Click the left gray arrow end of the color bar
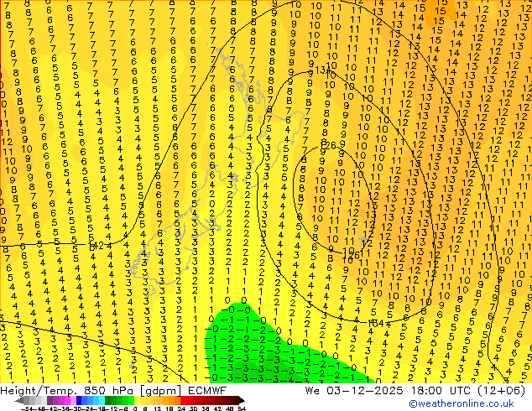Screen dimensions: 532x411 [19, 400]
